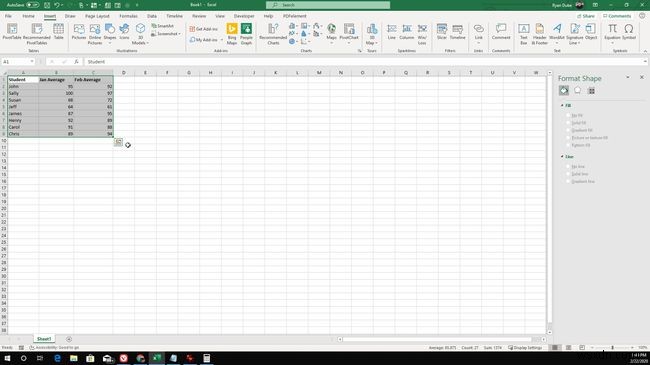Adjust the zoom slider in status bar

[x=612, y=348]
